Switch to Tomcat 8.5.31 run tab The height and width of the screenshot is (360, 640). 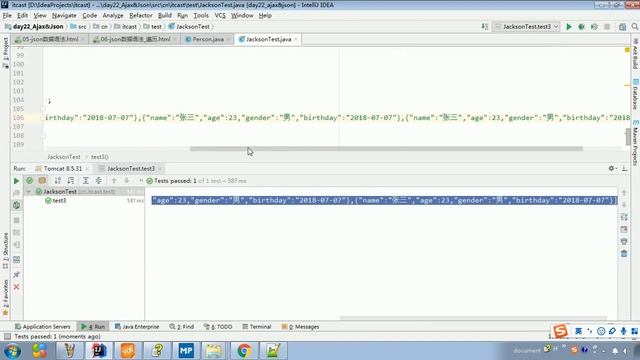(x=62, y=169)
